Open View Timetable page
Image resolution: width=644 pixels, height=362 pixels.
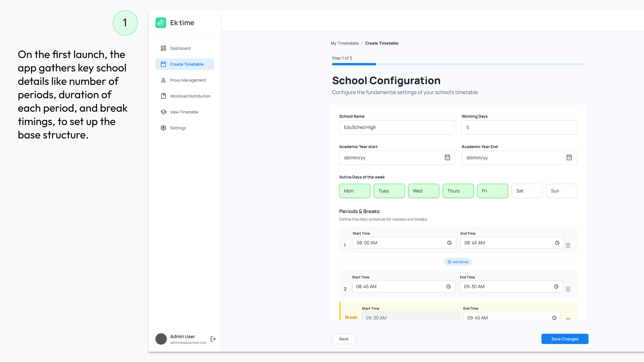(185, 112)
